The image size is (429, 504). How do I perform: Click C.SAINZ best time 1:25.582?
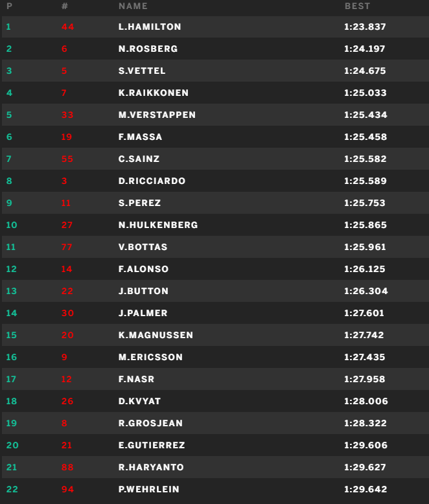coord(365,159)
